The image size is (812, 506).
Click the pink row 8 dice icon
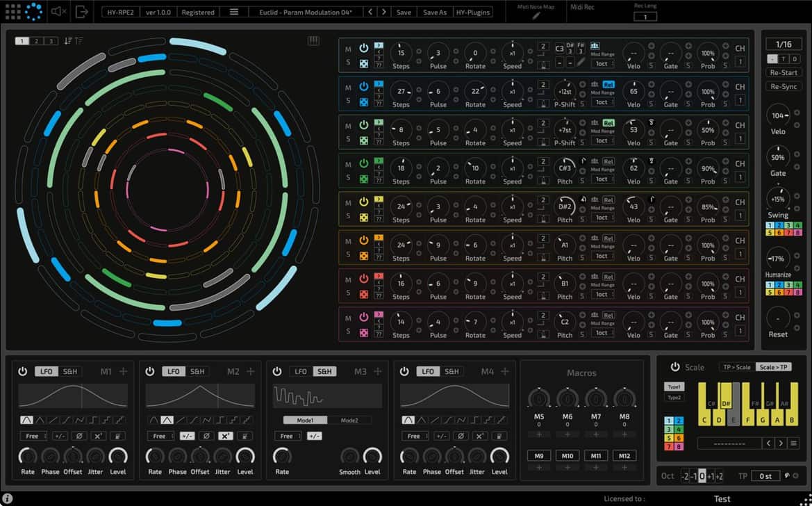(x=364, y=333)
